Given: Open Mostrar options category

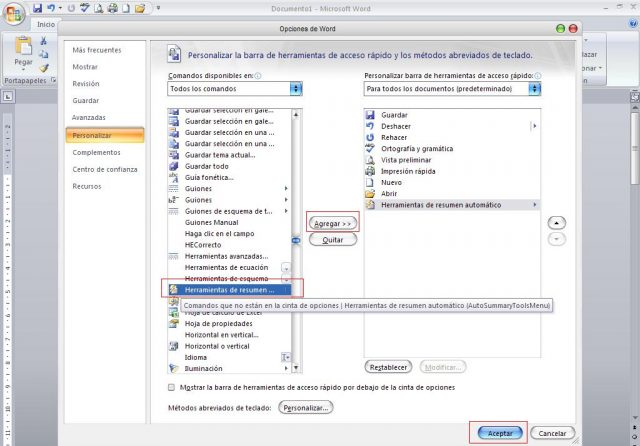Looking at the screenshot, I should pyautogui.click(x=85, y=67).
